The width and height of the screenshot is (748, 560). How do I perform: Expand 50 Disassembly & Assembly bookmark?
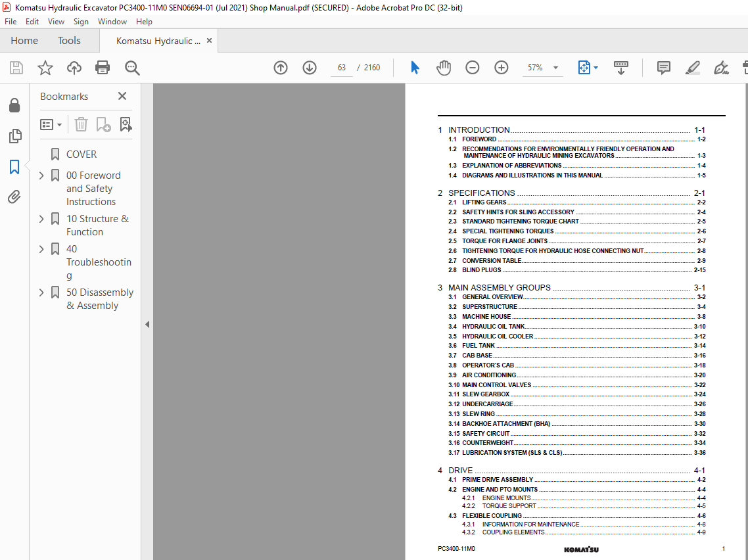[41, 292]
